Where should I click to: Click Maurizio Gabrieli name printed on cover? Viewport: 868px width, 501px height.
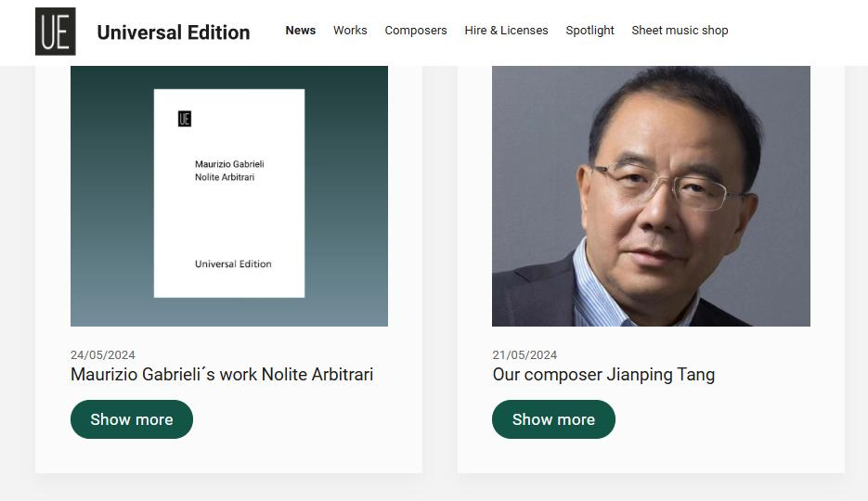pos(229,164)
